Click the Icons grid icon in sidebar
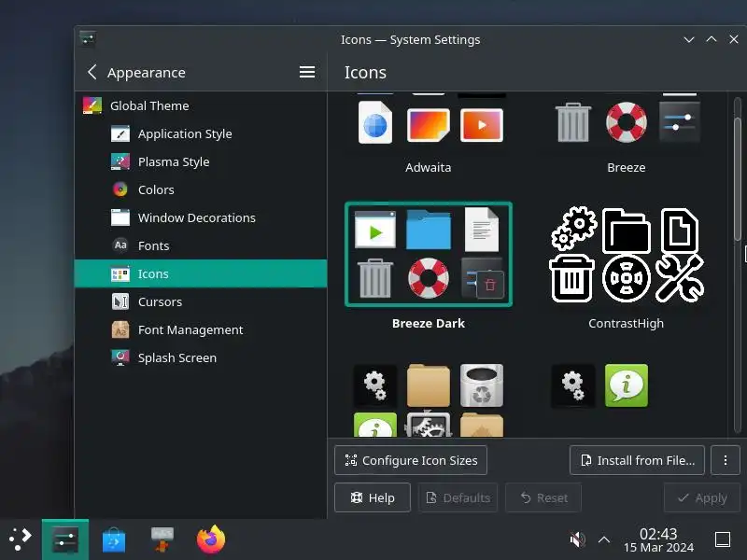Viewport: 747px width, 560px height. (x=120, y=273)
